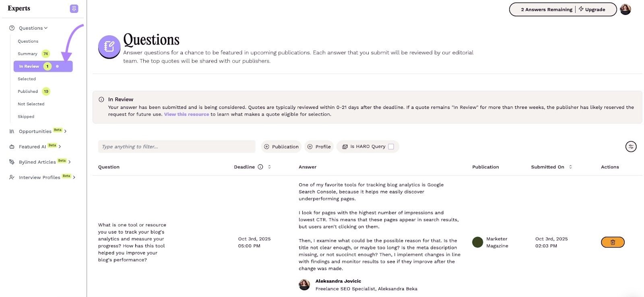The image size is (644, 297).
Task: Select the question mark icon beside Questions
Action: click(12, 28)
